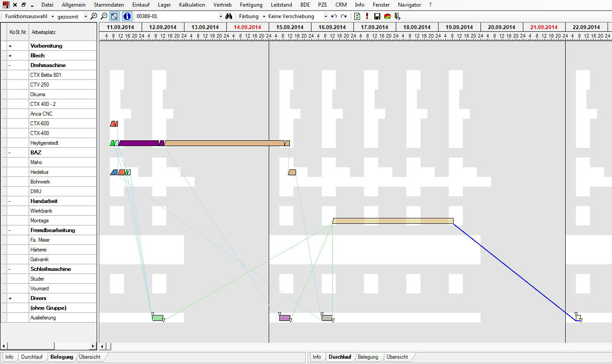The width and height of the screenshot is (612, 364).
Task: Undo the last change with the undo arrow
Action: (x=334, y=16)
